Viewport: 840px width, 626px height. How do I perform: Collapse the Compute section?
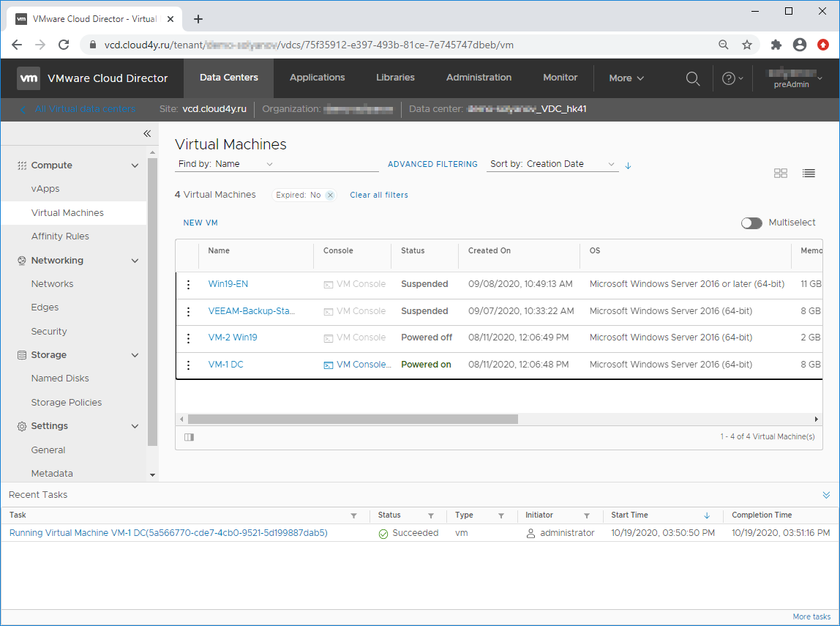[x=135, y=165]
